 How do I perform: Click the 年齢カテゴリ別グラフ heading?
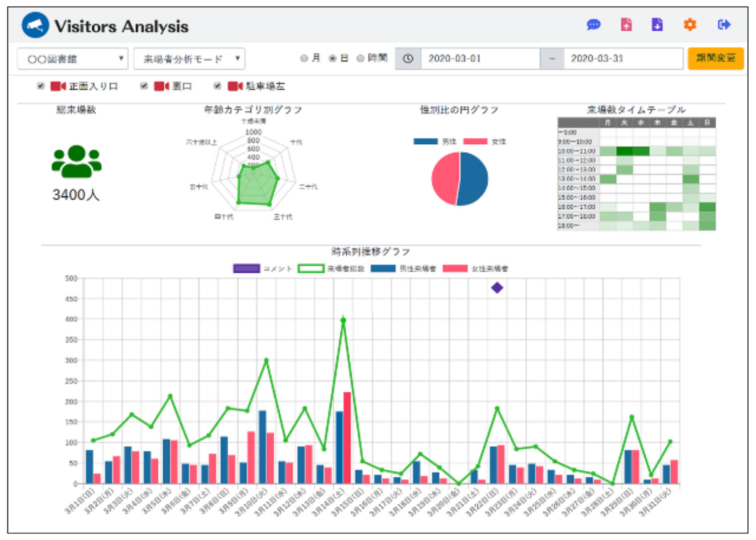point(253,110)
